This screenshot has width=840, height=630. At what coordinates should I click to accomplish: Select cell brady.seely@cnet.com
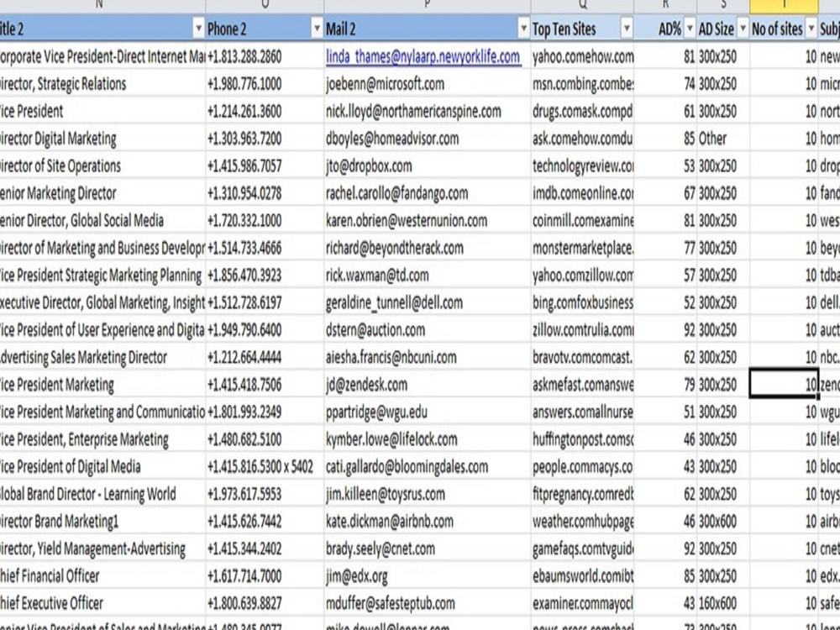[x=427, y=548]
